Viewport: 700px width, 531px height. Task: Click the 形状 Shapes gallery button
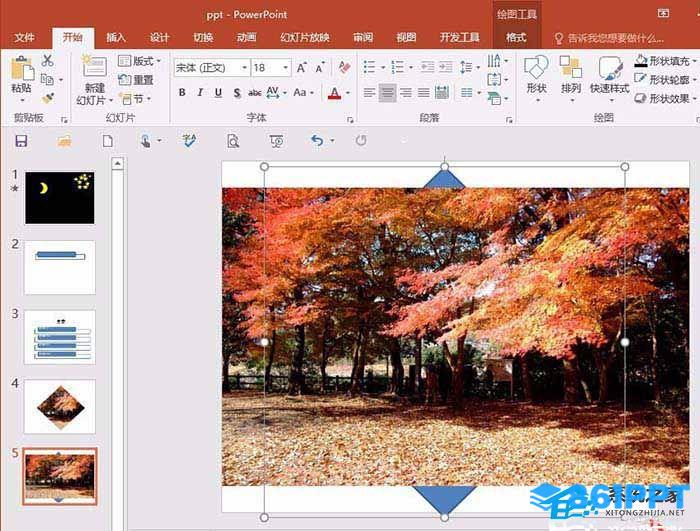tap(536, 78)
